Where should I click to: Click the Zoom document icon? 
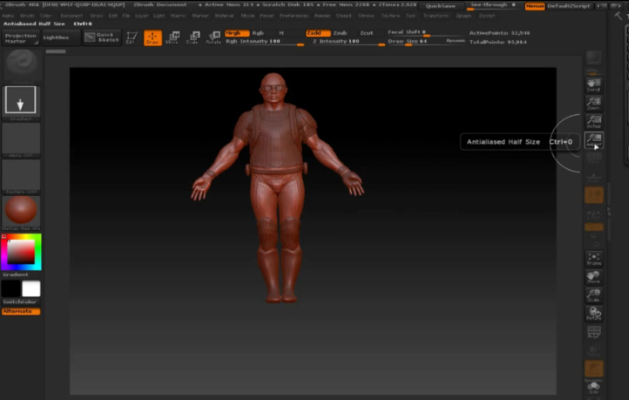[594, 104]
